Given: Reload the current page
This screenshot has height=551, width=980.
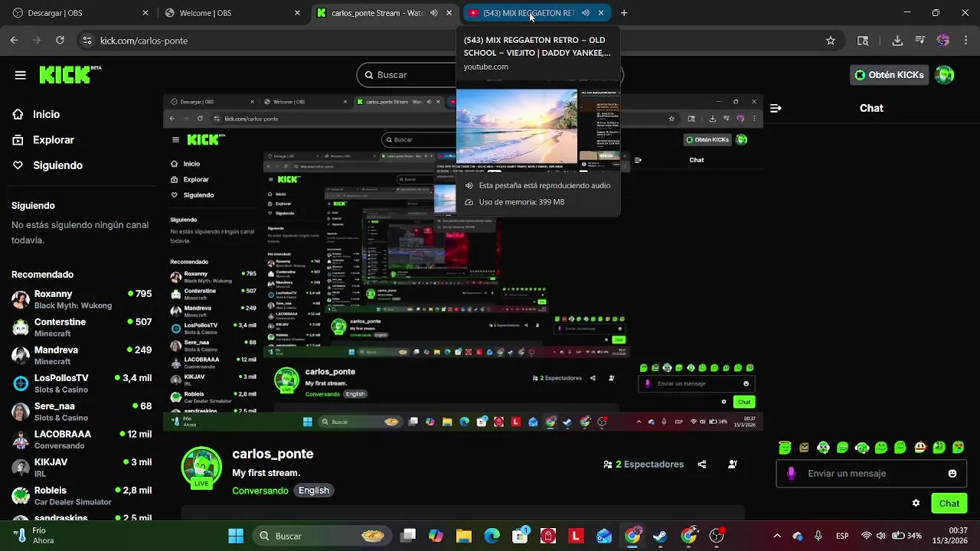Looking at the screenshot, I should [x=60, y=41].
